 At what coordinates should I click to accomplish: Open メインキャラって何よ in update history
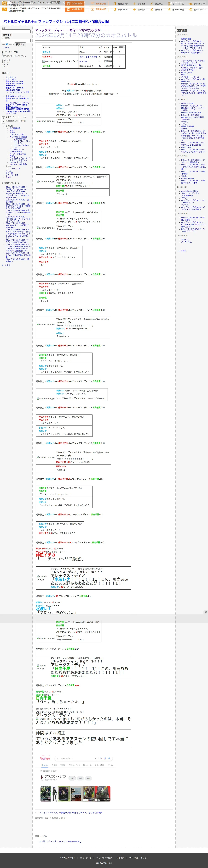[190, 77]
